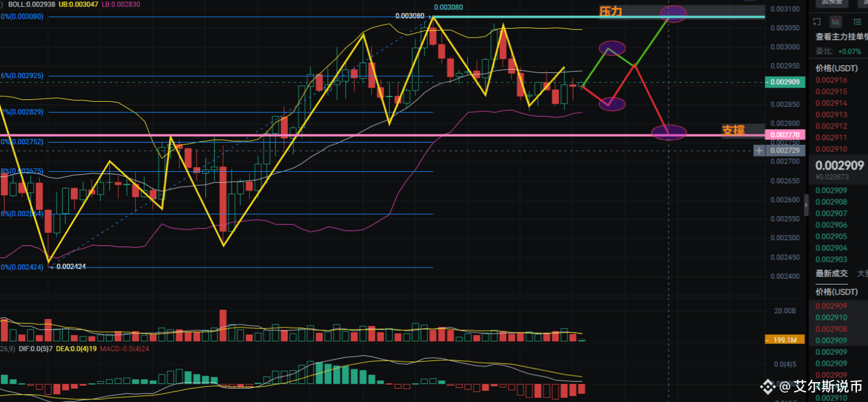Switch to the 最新成交 tab

[x=831, y=273]
